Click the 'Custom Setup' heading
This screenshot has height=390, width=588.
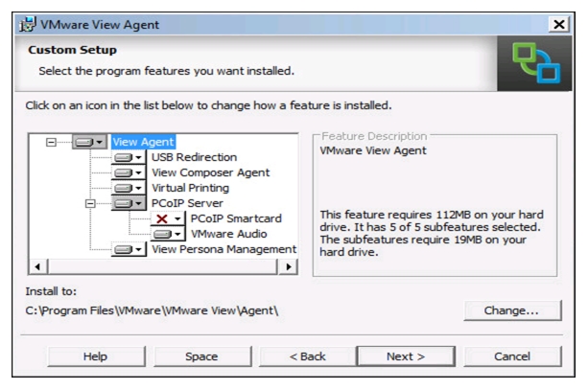pos(72,50)
